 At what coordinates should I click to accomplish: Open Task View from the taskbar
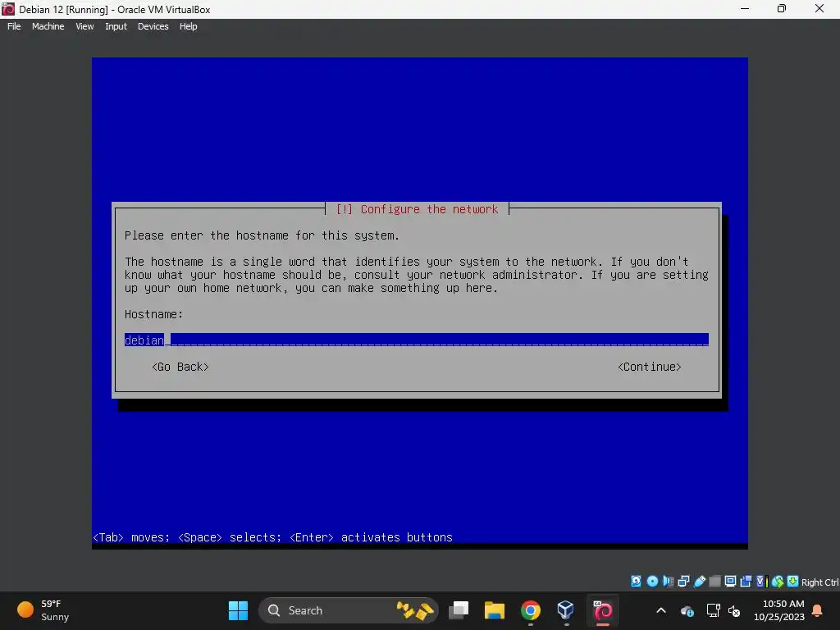click(459, 610)
